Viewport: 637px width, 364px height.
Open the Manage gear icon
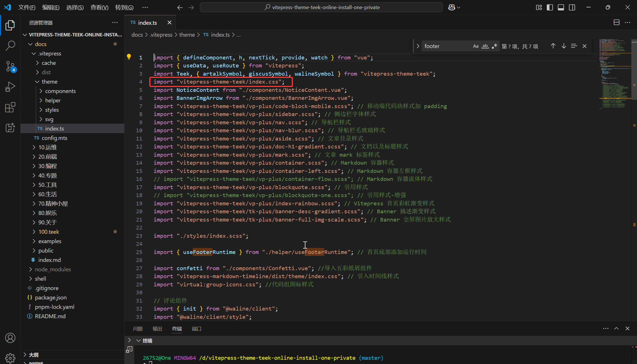pyautogui.click(x=10, y=358)
